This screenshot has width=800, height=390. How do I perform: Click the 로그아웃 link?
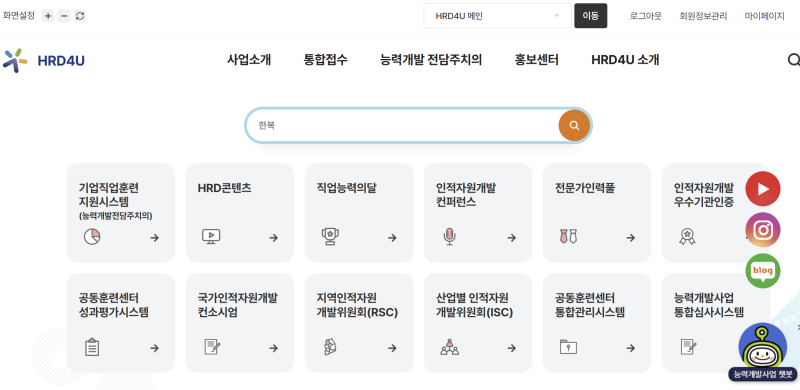click(x=645, y=16)
